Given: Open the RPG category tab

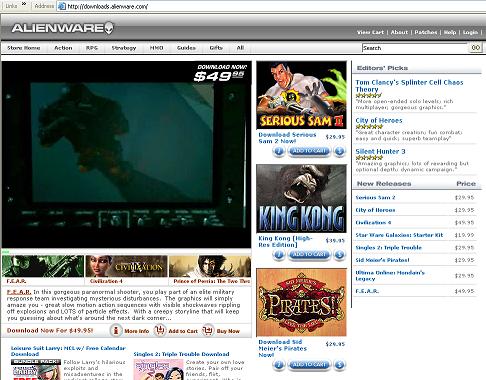Looking at the screenshot, I should tap(92, 48).
